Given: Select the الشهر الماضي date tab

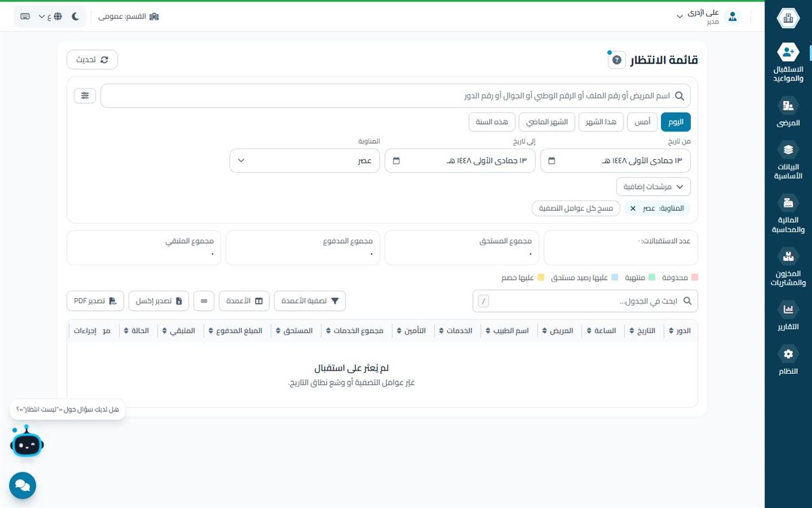Looking at the screenshot, I should [547, 122].
